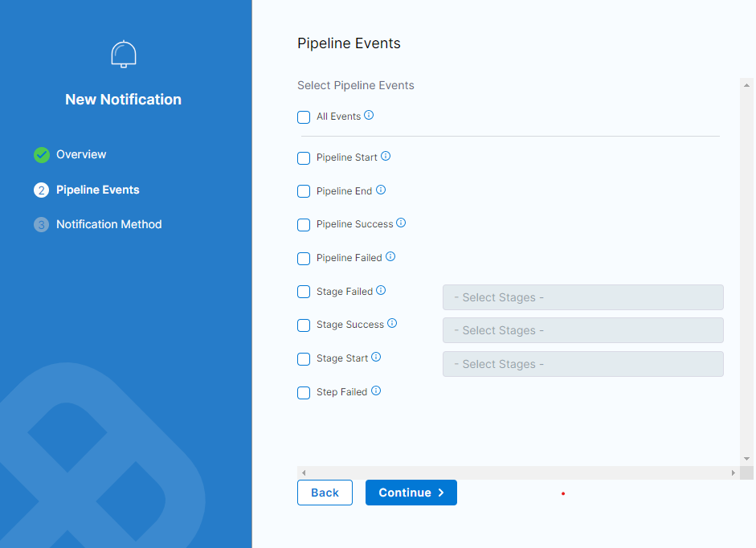Screen dimensions: 756x548
Task: Jump to Notification Method step
Action: pyautogui.click(x=108, y=224)
